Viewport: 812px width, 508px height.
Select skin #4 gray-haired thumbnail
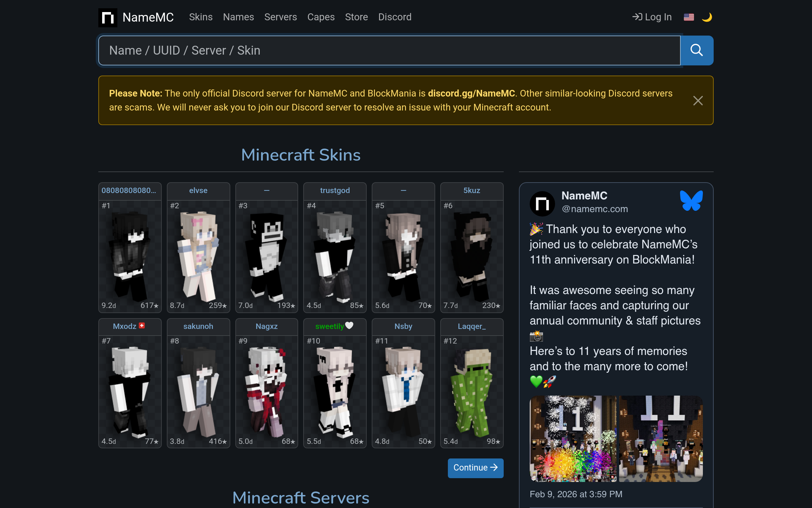coord(335,256)
